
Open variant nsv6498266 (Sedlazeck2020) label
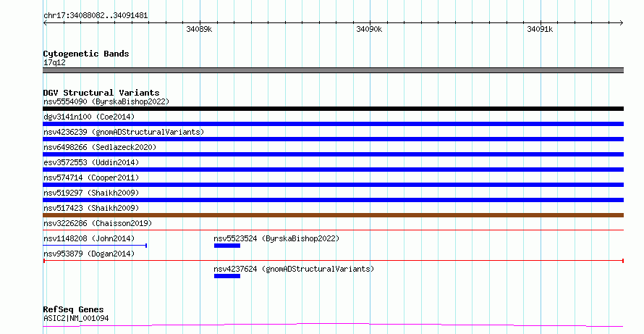click(100, 147)
